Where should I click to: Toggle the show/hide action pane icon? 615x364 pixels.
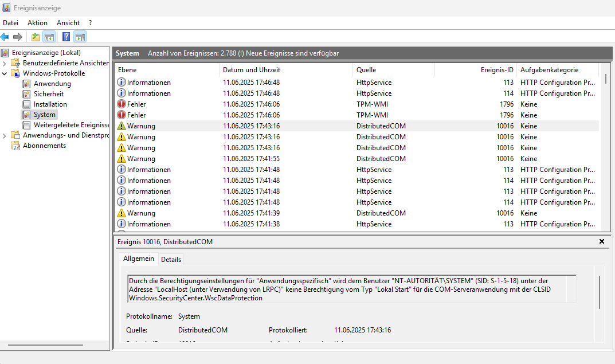click(80, 37)
